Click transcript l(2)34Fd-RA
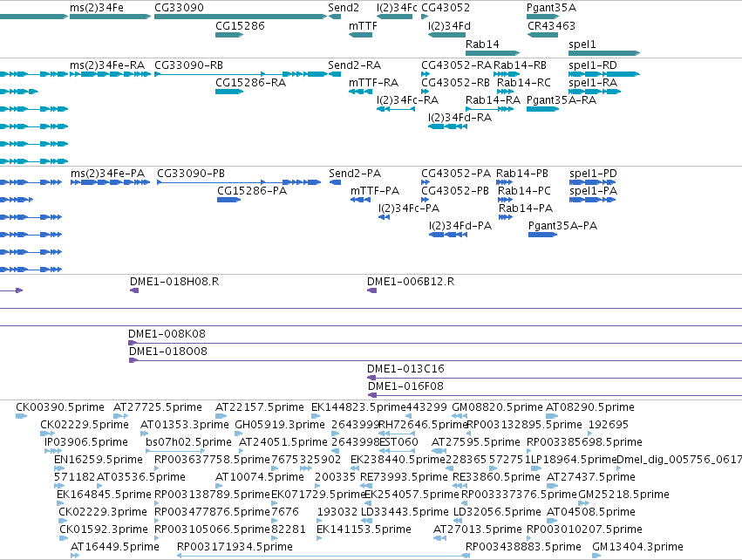 pos(459,118)
